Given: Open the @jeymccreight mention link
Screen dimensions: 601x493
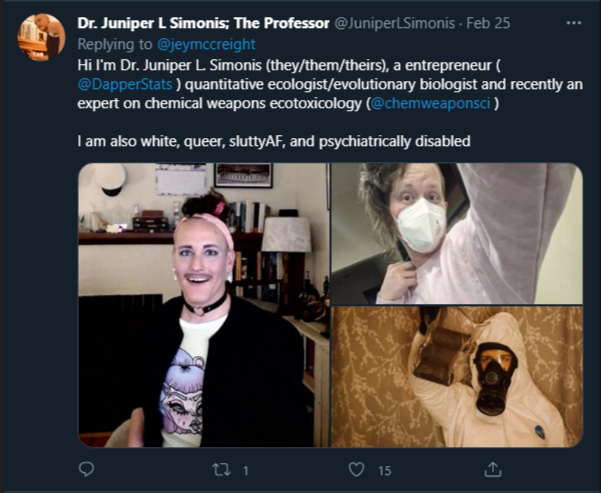Looking at the screenshot, I should point(206,44).
